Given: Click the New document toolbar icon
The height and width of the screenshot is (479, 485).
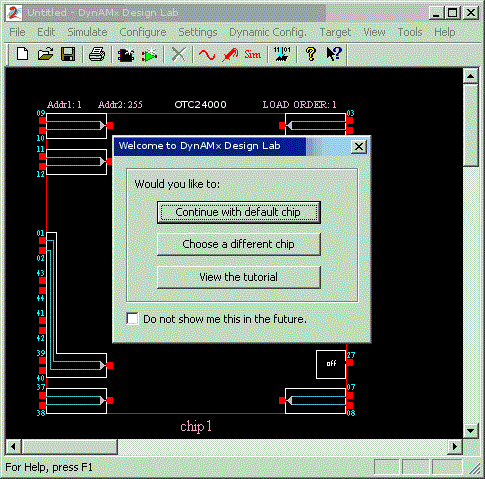Looking at the screenshot, I should pyautogui.click(x=23, y=54).
